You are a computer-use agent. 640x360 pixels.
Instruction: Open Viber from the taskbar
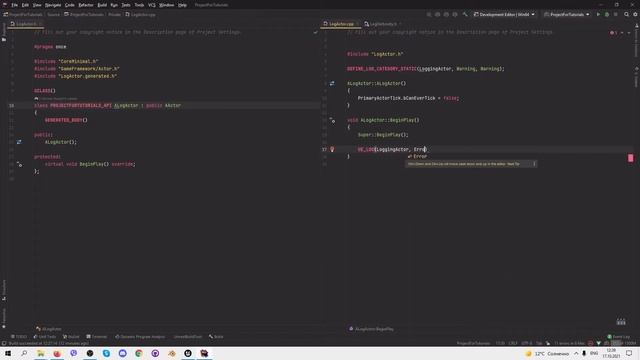[x=73, y=353]
